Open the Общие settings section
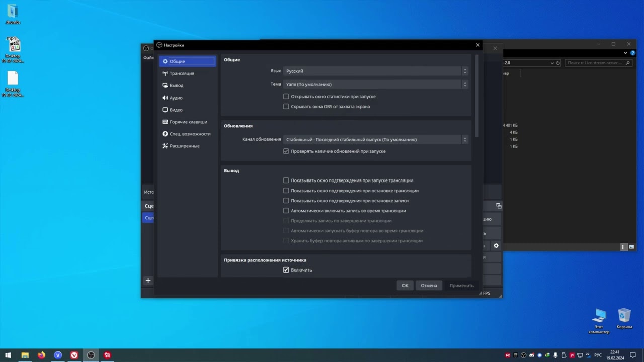The width and height of the screenshot is (644, 362). [187, 61]
